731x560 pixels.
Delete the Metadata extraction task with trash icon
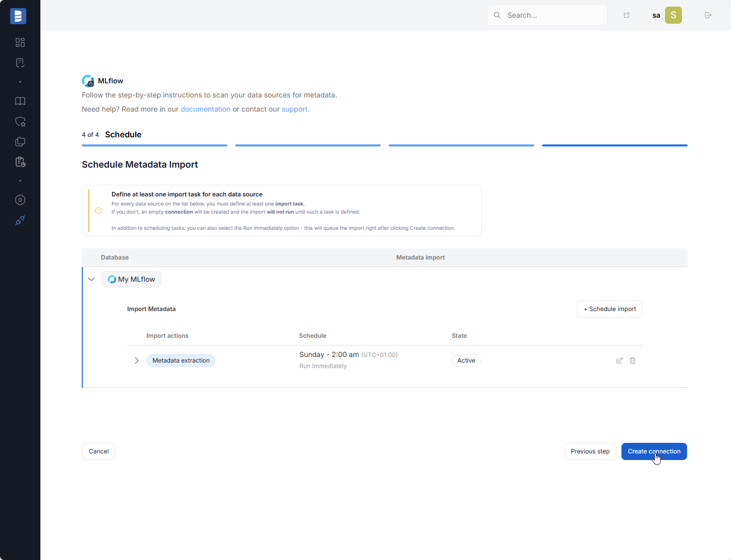coord(633,361)
